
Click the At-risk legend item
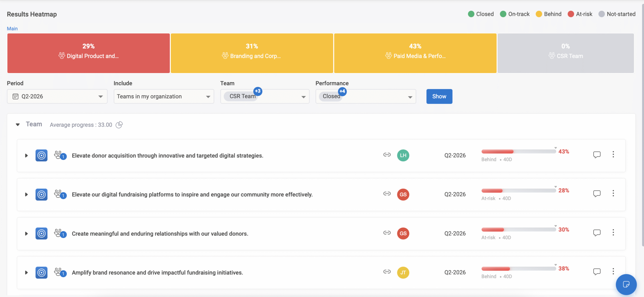tap(580, 14)
